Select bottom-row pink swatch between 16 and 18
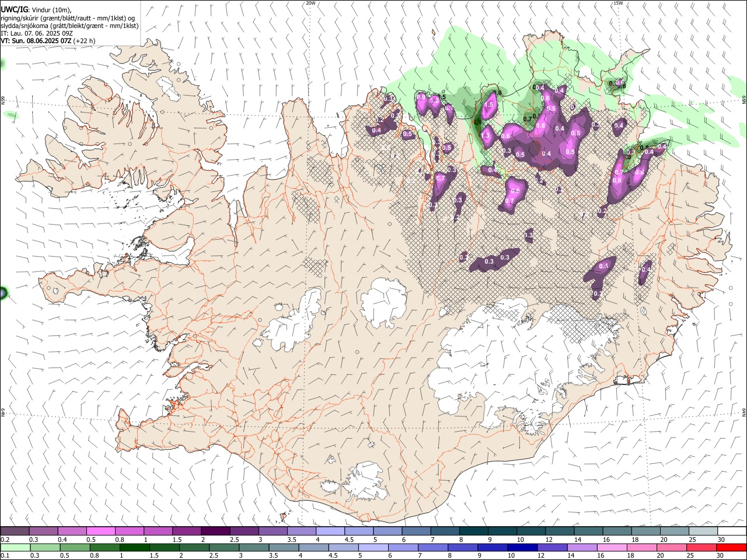747x560 pixels. [612, 548]
